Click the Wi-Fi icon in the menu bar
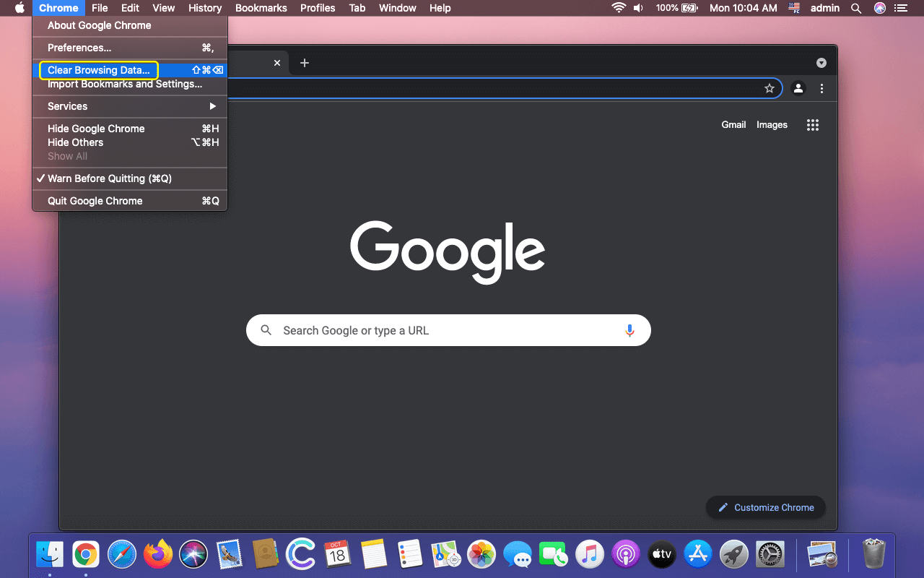Image resolution: width=924 pixels, height=578 pixels. 619,8
